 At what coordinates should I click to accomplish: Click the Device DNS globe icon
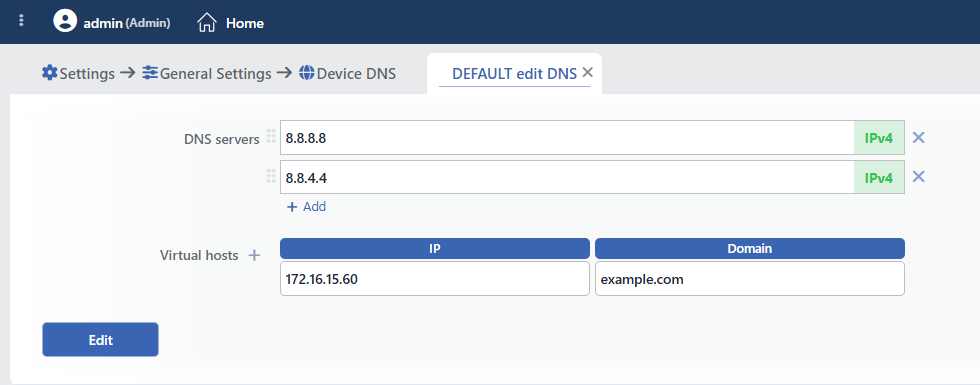coord(306,72)
